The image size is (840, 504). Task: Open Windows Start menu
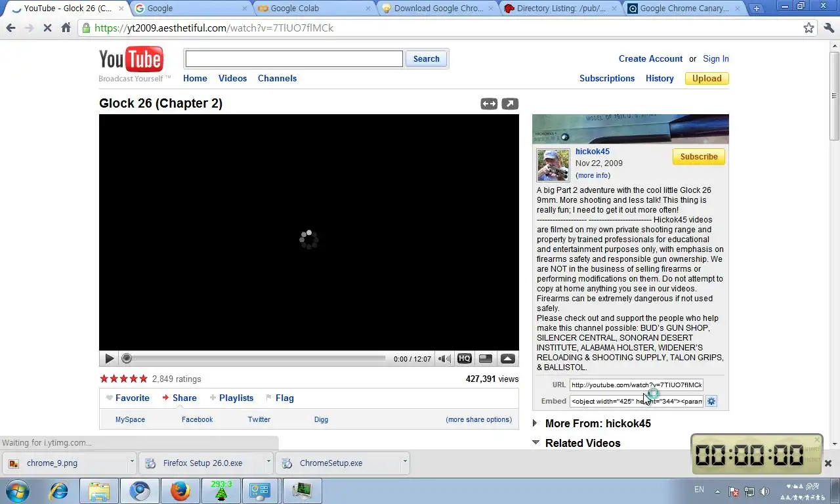[17, 491]
